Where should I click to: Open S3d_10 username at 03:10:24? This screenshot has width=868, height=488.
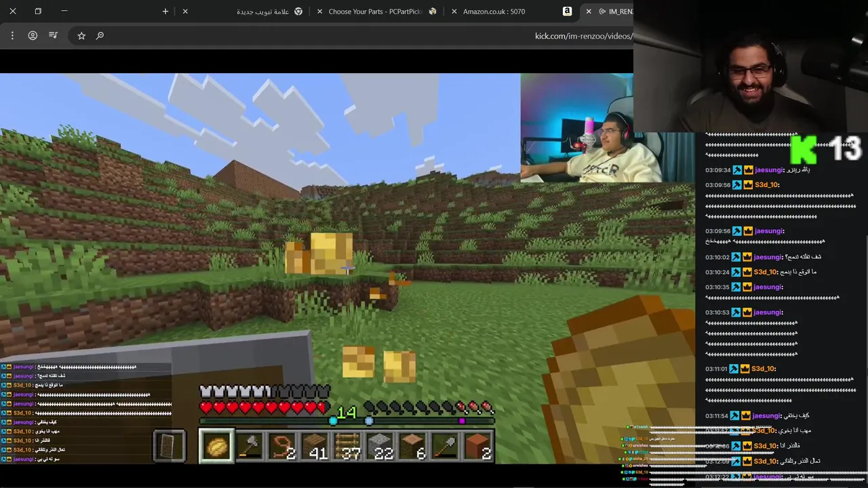pos(765,272)
